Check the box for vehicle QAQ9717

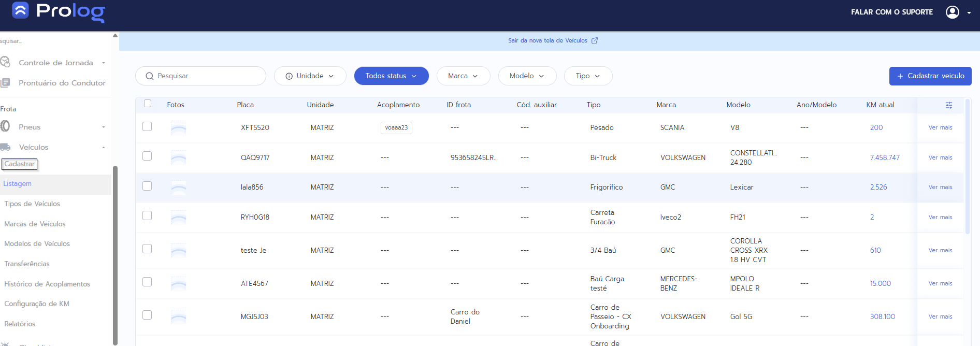point(147,156)
